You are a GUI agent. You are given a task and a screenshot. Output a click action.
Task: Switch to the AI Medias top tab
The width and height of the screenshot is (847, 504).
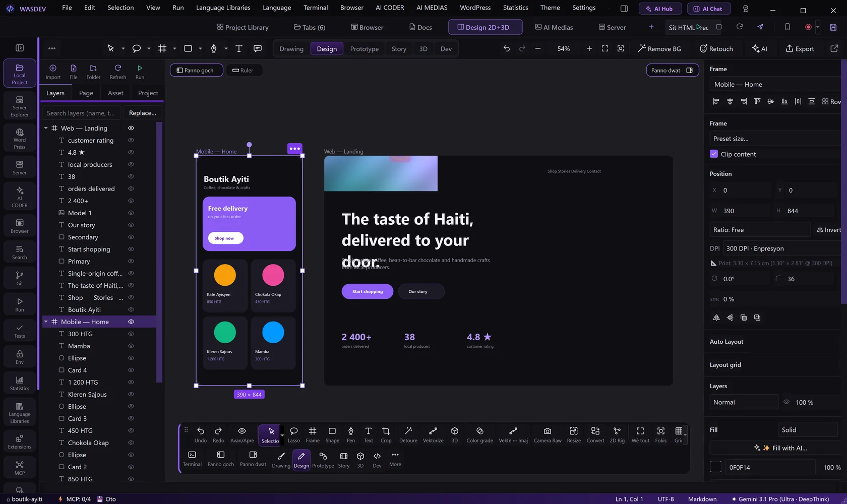554,27
